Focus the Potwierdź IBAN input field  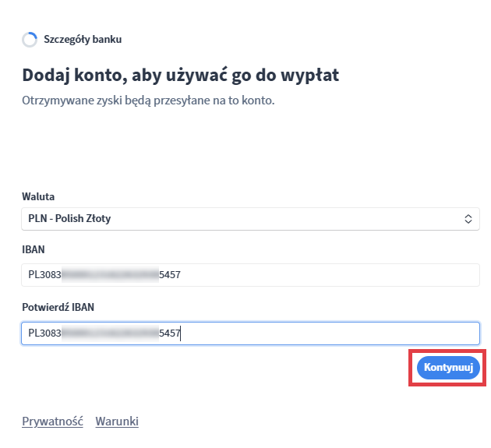[x=312, y=333]
